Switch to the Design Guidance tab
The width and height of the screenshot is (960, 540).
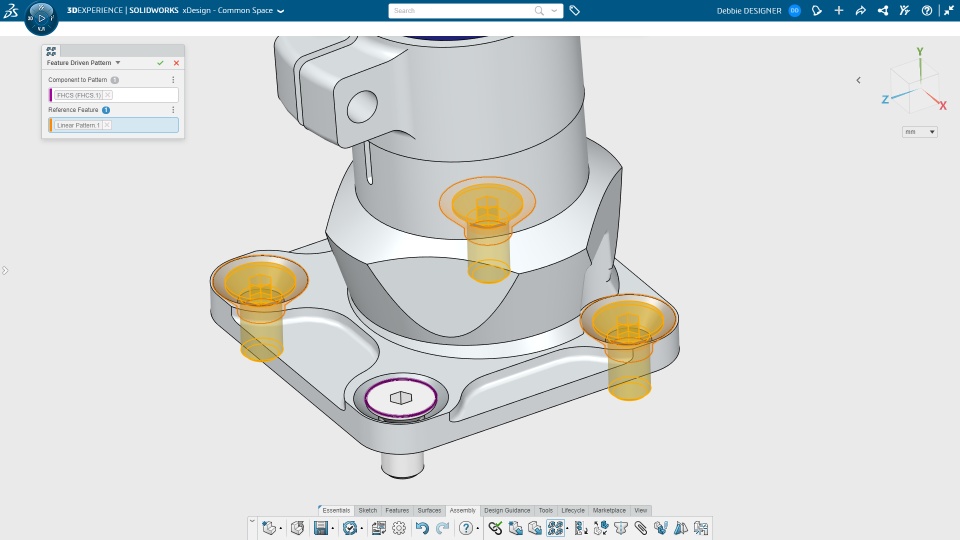507,510
